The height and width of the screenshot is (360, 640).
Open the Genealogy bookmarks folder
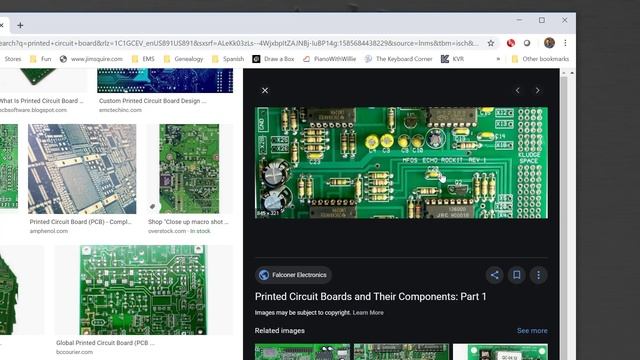click(x=183, y=59)
